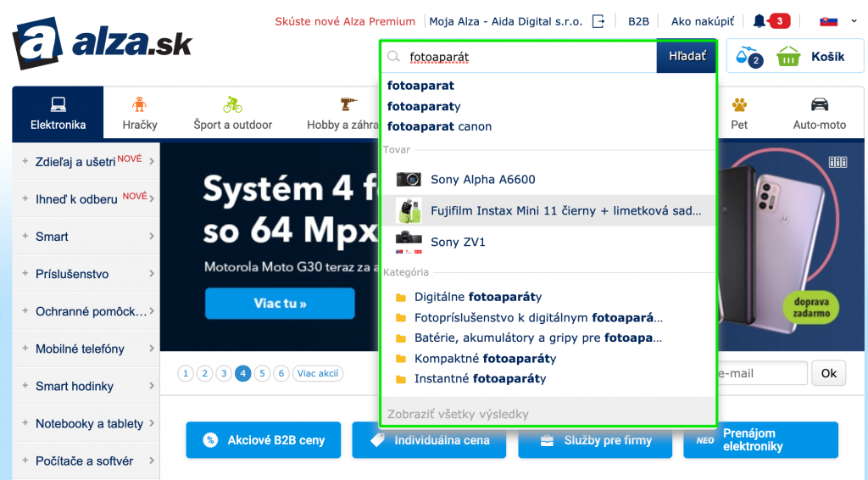The width and height of the screenshot is (868, 480).
Task: Click the Slovak flag language icon
Action: point(829,21)
